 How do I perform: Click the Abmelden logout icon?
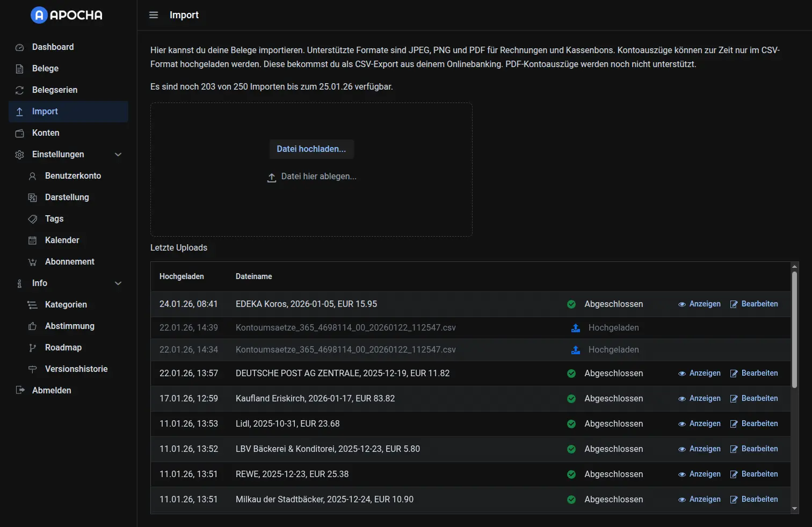point(19,390)
